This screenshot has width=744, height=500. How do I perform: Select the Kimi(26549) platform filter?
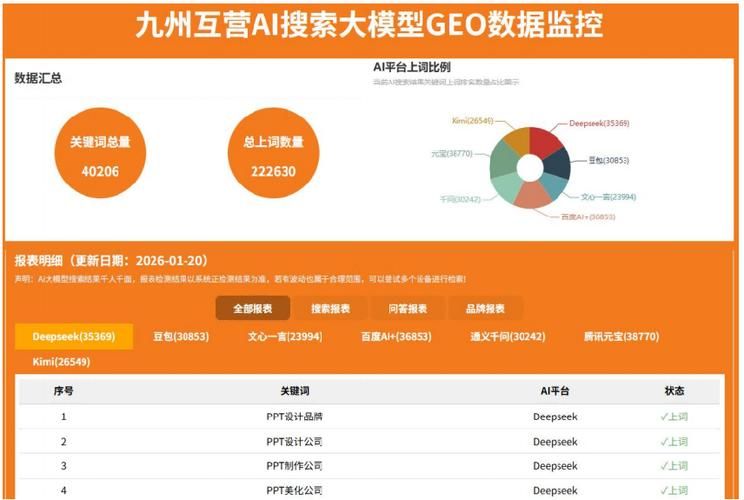coord(61,362)
